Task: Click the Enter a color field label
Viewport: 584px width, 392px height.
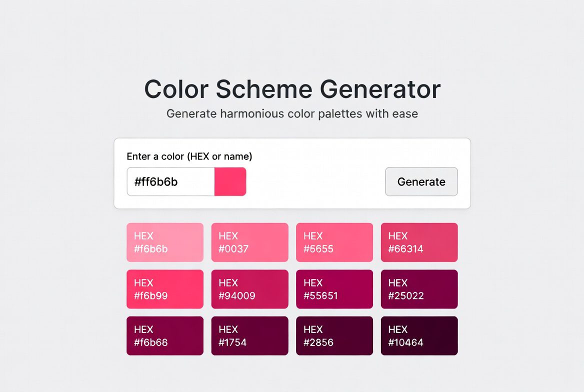Action: coord(189,156)
